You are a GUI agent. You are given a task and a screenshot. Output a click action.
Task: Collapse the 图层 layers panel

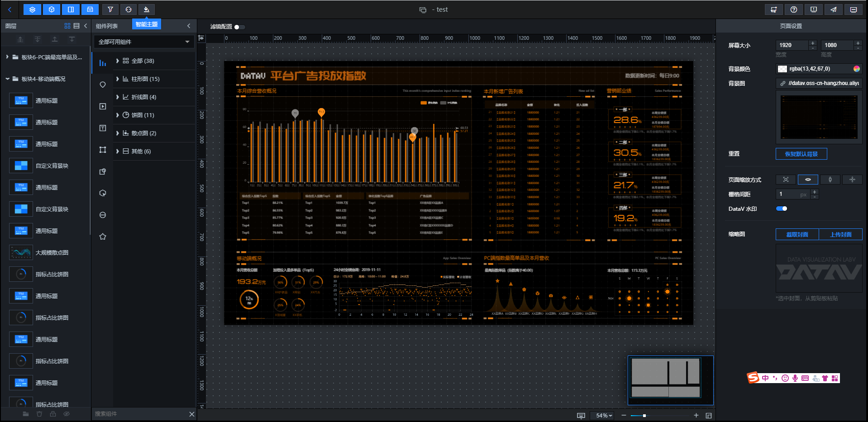coord(86,26)
